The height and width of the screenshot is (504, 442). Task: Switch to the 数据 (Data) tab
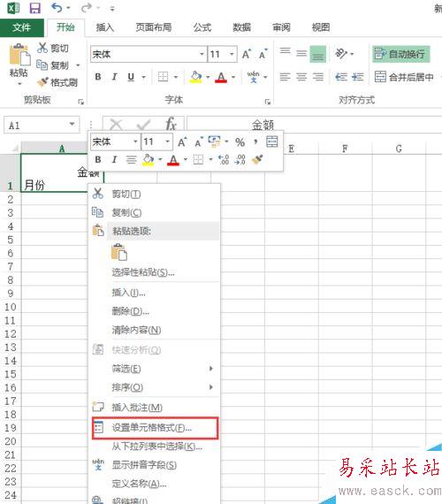click(x=241, y=27)
